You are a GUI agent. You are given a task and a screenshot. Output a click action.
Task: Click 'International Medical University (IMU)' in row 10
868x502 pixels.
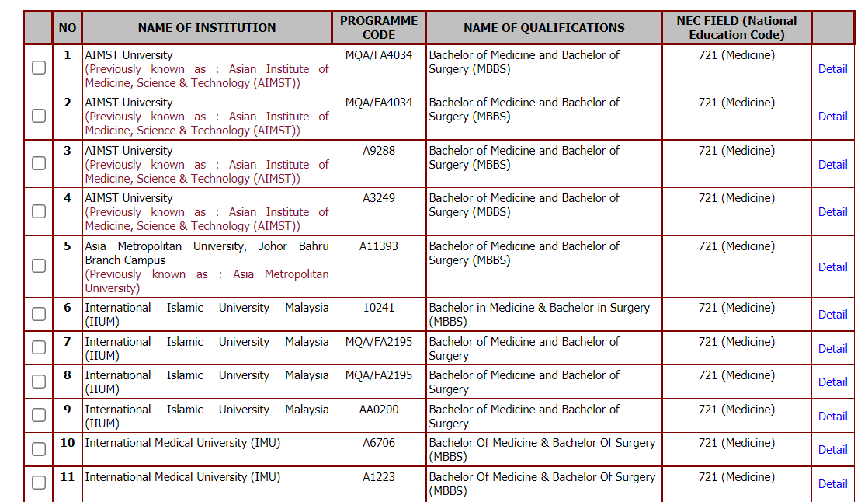(182, 443)
